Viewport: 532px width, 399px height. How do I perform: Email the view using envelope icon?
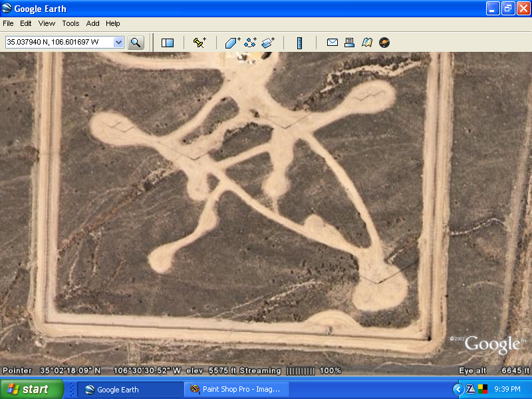pyautogui.click(x=332, y=43)
